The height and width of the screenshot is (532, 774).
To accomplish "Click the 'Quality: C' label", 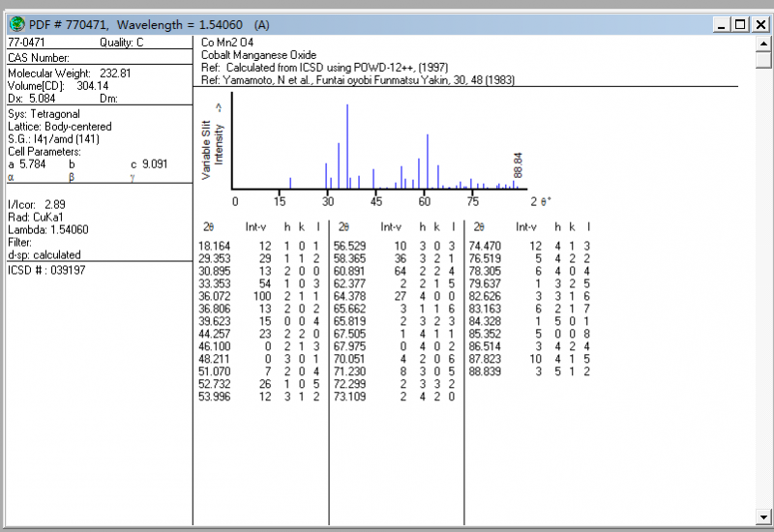I will tap(122, 43).
